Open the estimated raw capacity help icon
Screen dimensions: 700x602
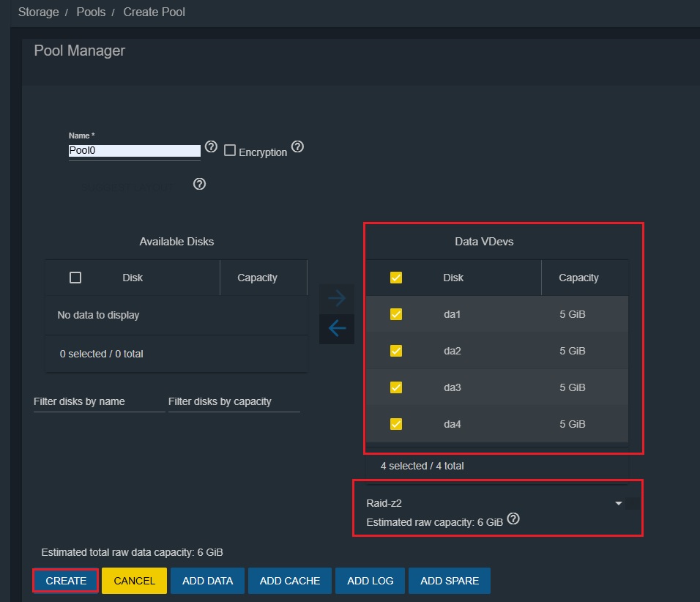pos(513,519)
